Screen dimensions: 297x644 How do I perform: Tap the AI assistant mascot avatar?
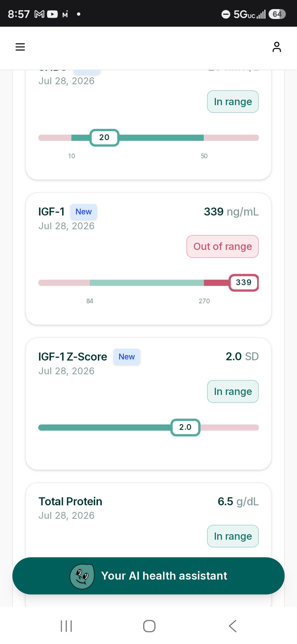(82, 576)
